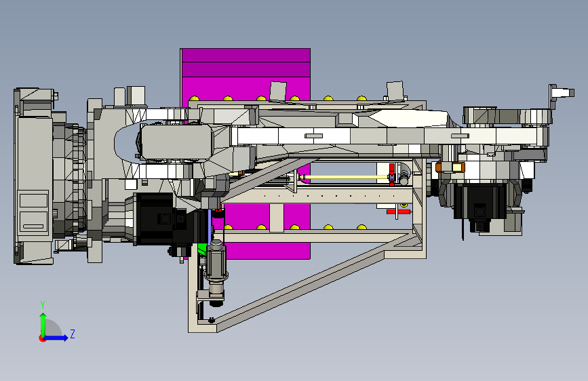Click the green Y axis arrow of the triad
588x381 pixels.
point(43,324)
